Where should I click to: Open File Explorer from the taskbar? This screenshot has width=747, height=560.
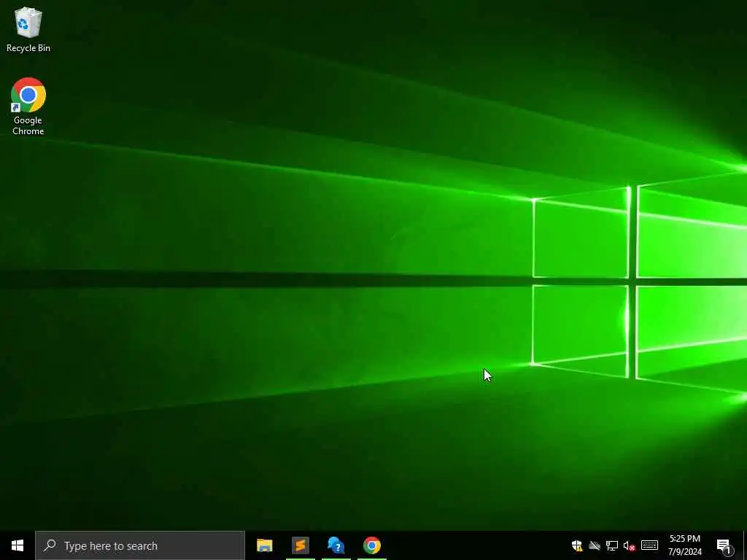point(264,545)
